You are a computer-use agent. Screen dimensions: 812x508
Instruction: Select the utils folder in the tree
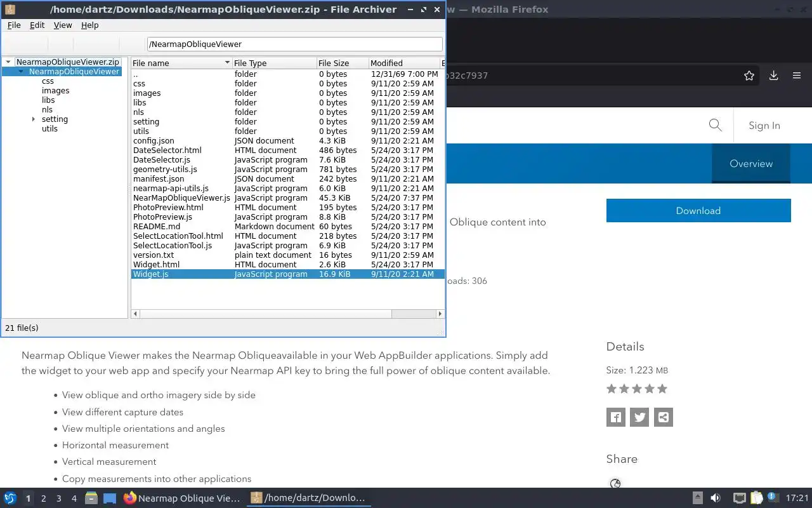click(49, 129)
